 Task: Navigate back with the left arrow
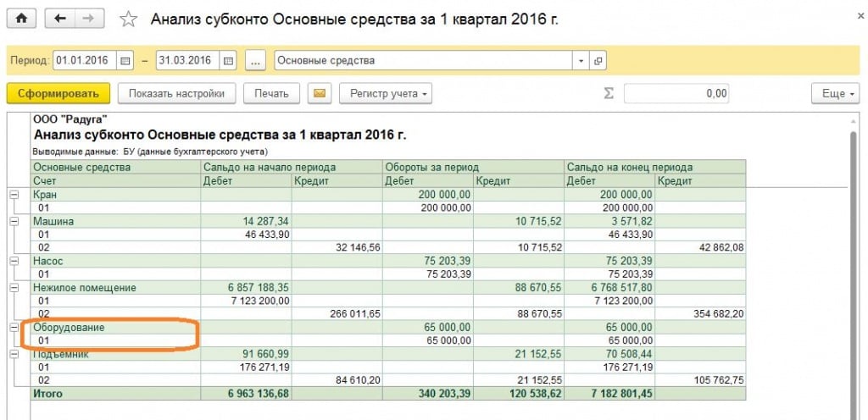tap(59, 19)
